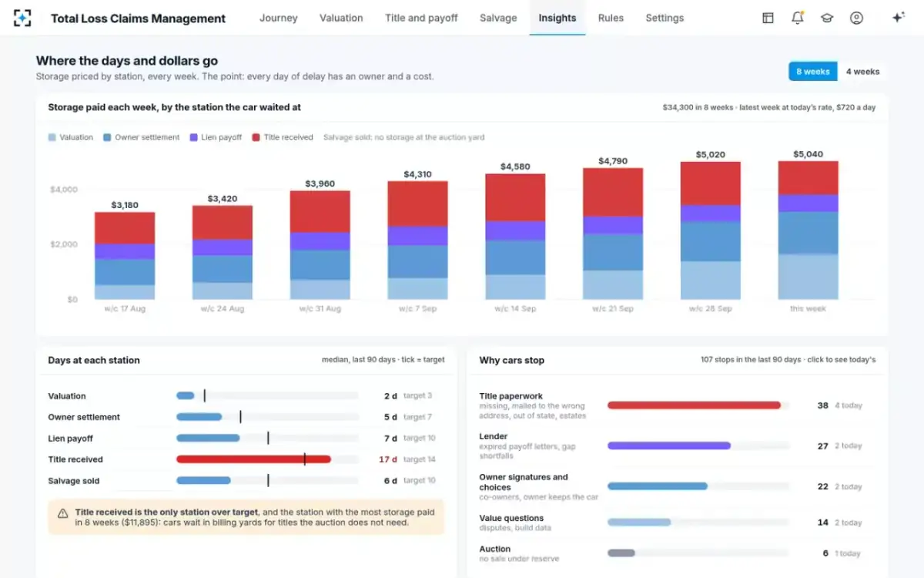Open the user profile icon
The image size is (924, 578).
(856, 18)
